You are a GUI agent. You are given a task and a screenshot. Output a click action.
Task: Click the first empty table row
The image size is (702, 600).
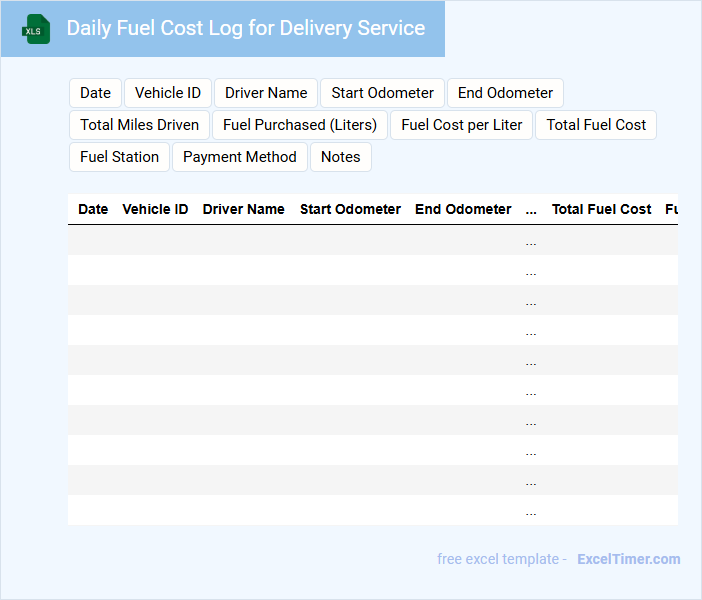300,240
